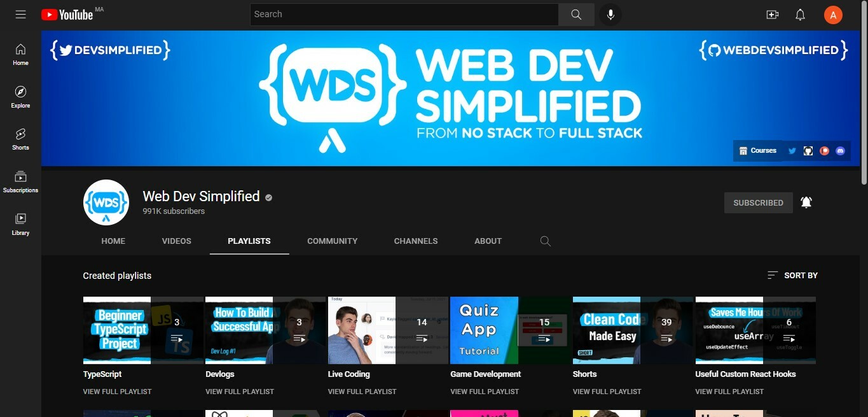Click the YouTube logo

(x=67, y=14)
